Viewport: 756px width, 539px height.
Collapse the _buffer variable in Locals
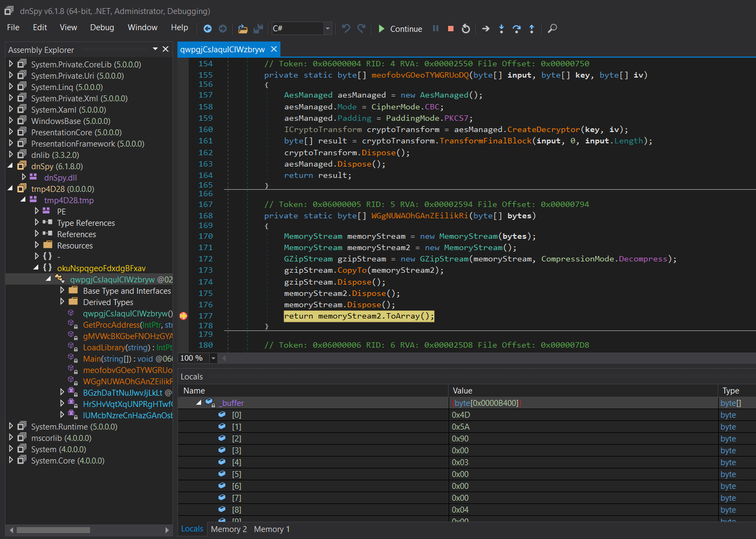(x=199, y=403)
